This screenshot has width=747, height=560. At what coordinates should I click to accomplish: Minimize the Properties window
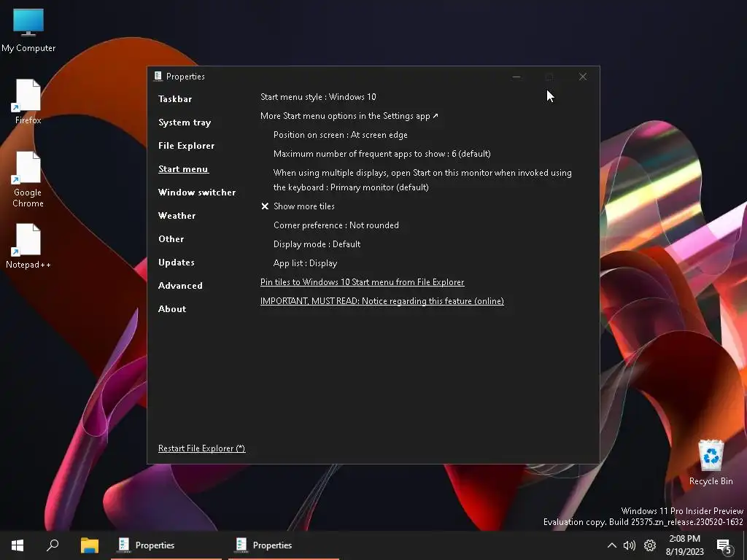tap(516, 77)
